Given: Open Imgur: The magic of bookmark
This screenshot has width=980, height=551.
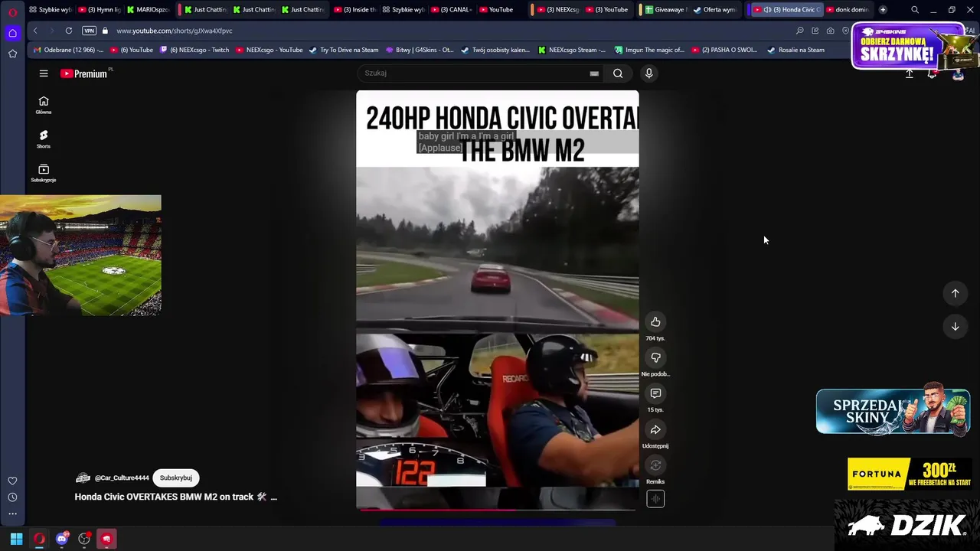Looking at the screenshot, I should [649, 50].
